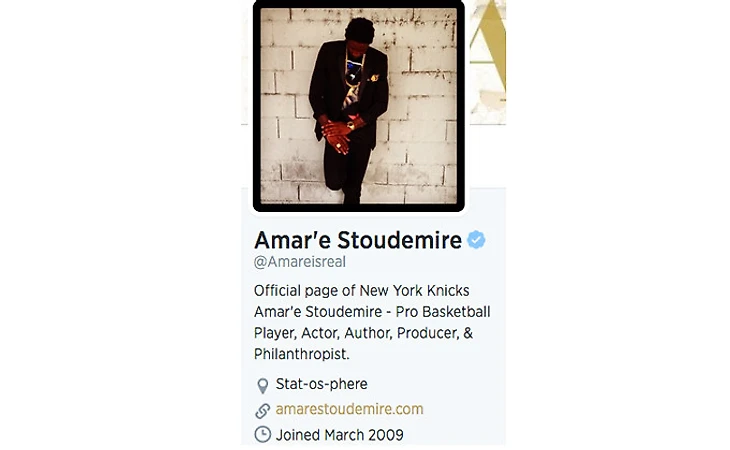The width and height of the screenshot is (730, 450).
Task: Click the man's clasped hands in photo
Action: (337, 135)
